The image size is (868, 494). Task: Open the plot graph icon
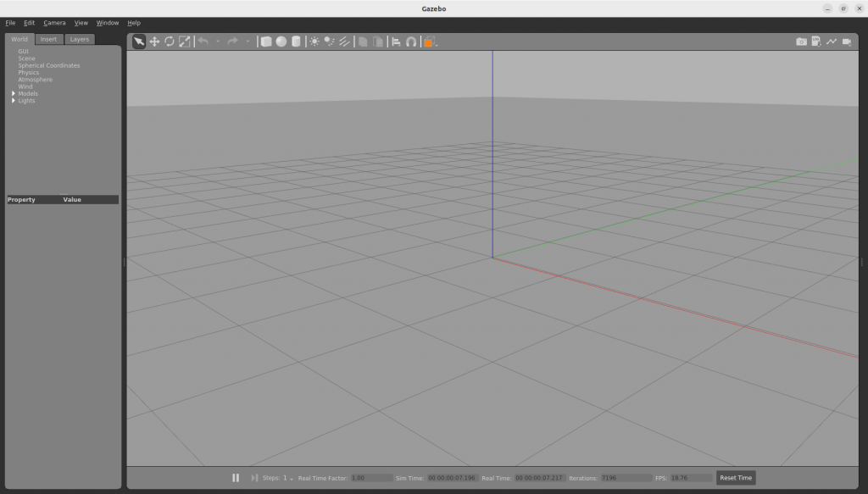832,42
